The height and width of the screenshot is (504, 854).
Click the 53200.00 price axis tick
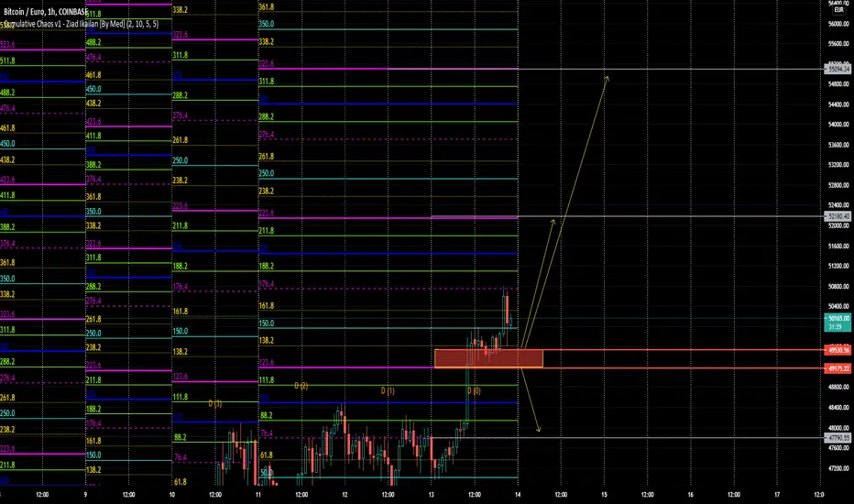[838, 165]
